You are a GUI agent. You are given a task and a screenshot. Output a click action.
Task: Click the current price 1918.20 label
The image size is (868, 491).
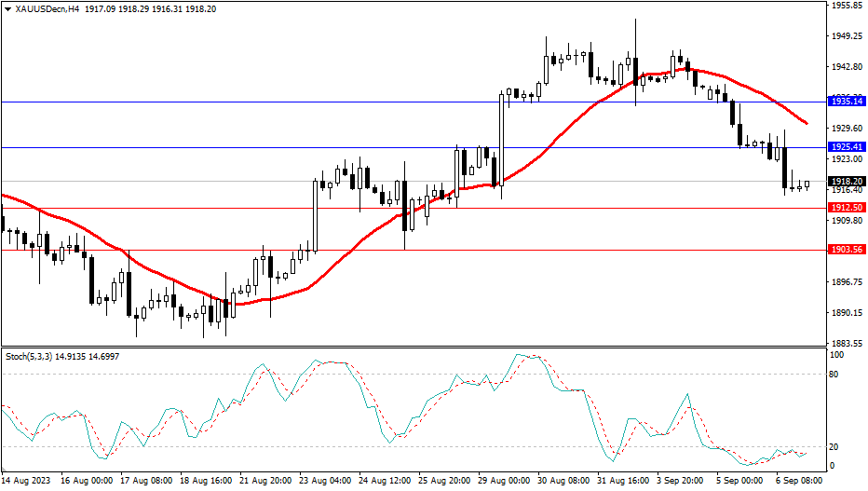[x=847, y=182]
